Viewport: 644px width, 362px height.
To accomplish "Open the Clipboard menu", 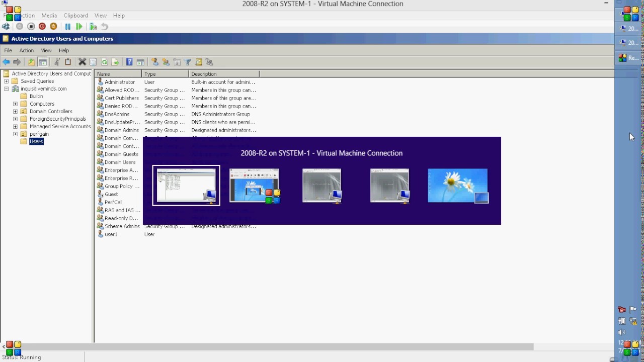I will pyautogui.click(x=75, y=16).
